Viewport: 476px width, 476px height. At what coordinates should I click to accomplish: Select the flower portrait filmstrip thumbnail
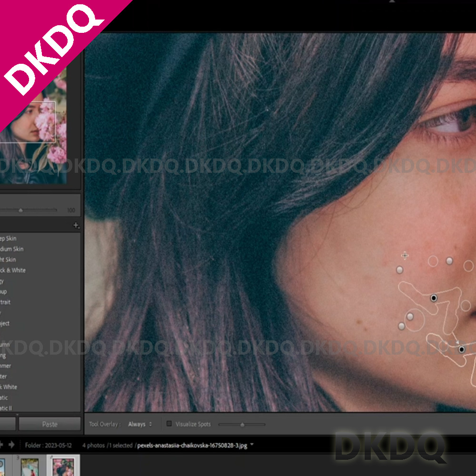click(63, 466)
